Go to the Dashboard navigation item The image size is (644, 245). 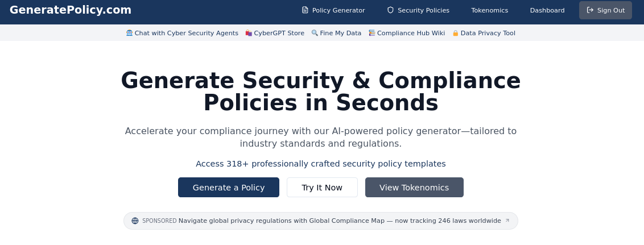point(547,10)
